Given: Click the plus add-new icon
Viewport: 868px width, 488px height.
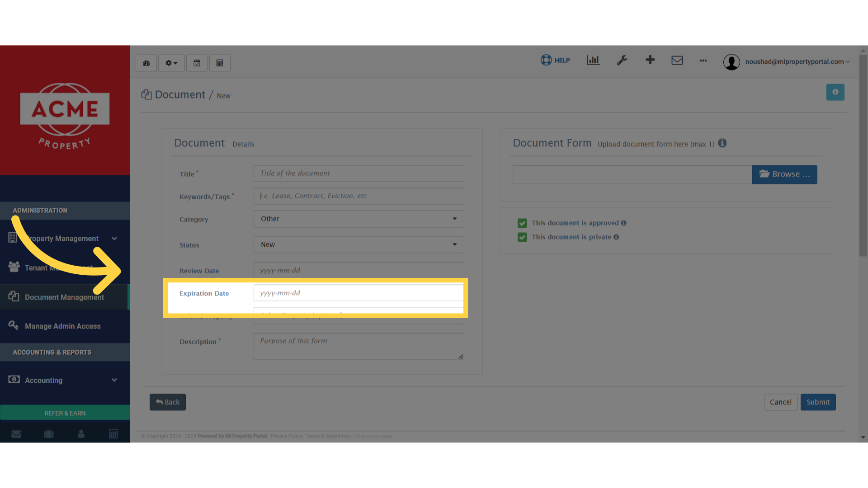Looking at the screenshot, I should click(650, 60).
